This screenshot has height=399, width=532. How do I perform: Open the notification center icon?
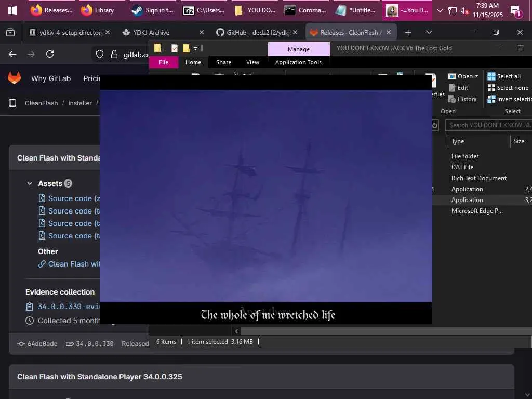516,11
